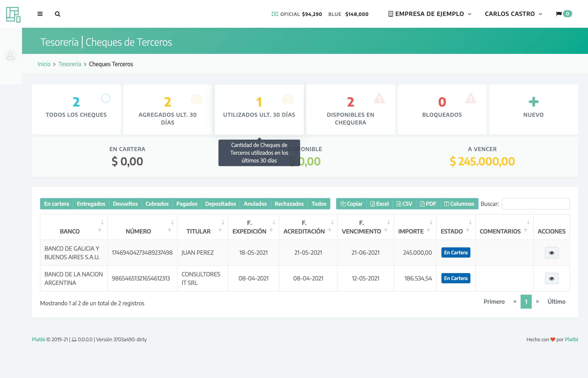
Task: Click warning icon on Disponibles en Chequera card
Action: (379, 98)
